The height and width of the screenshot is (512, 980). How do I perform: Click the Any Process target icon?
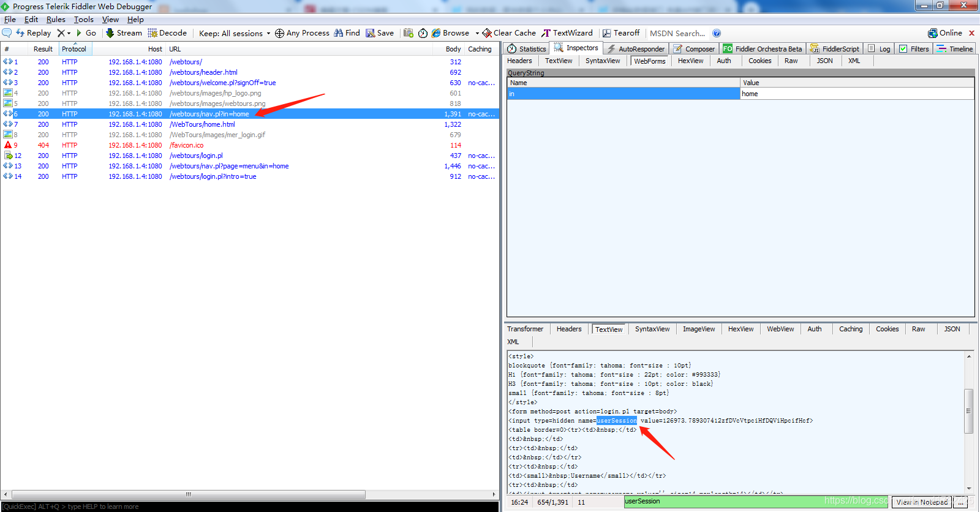[x=279, y=33]
